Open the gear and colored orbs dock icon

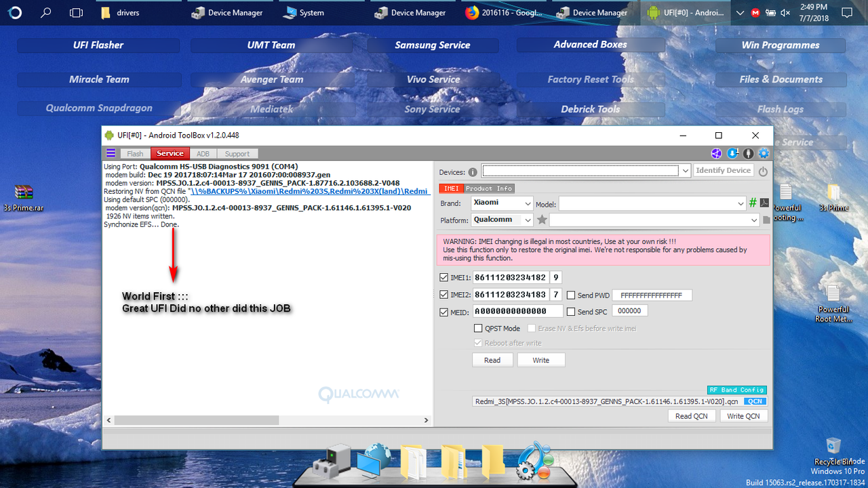534,461
